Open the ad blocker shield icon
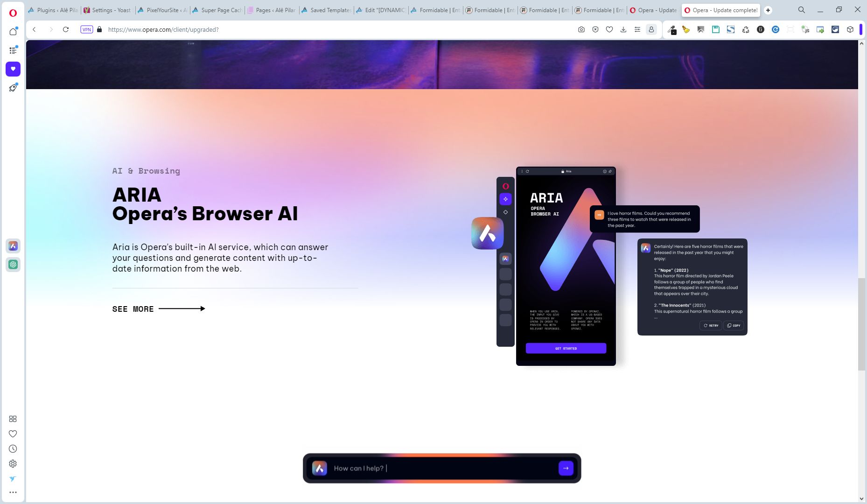Viewport: 867px width, 504px height. [x=595, y=29]
